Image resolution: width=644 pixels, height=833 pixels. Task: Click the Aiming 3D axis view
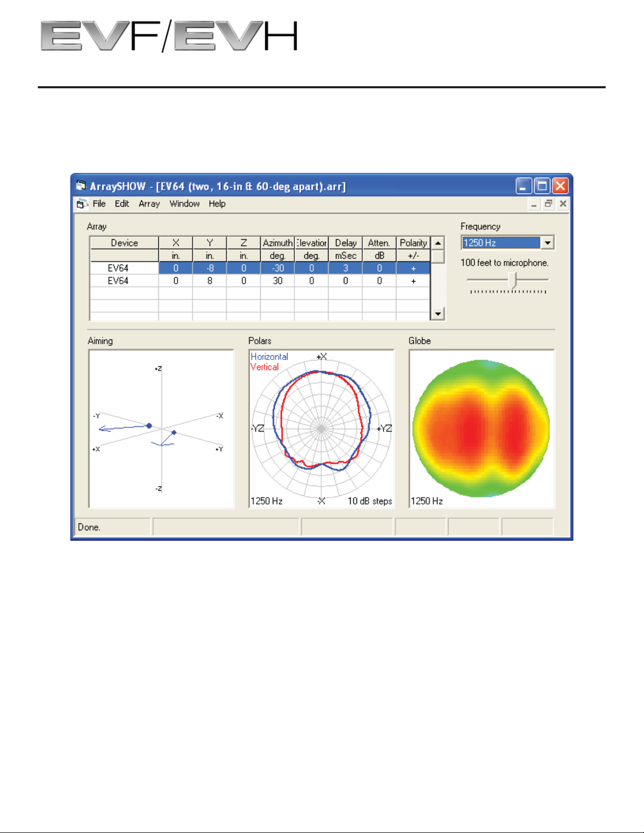161,429
